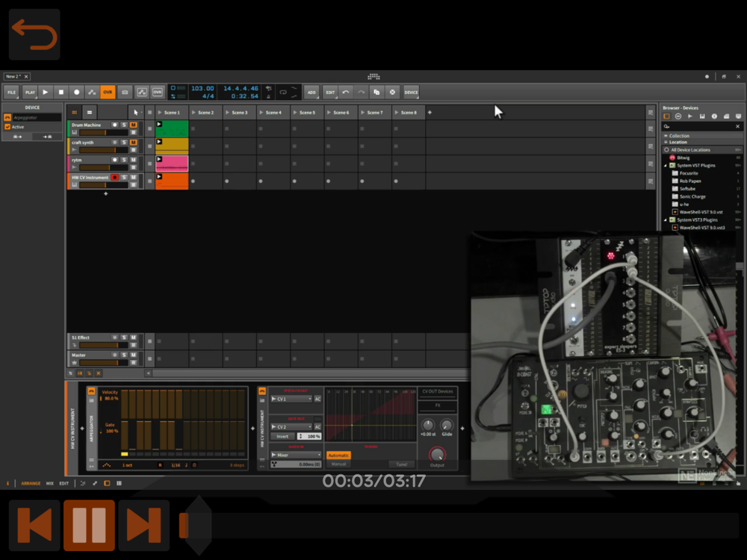Toggle the outlined launcher OVR button
This screenshot has height=560, width=747.
pyautogui.click(x=157, y=92)
